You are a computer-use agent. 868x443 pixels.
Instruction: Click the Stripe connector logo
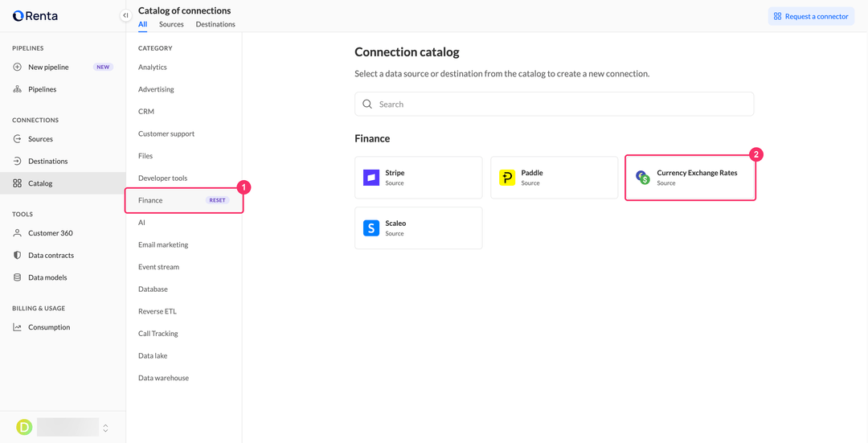coord(371,177)
